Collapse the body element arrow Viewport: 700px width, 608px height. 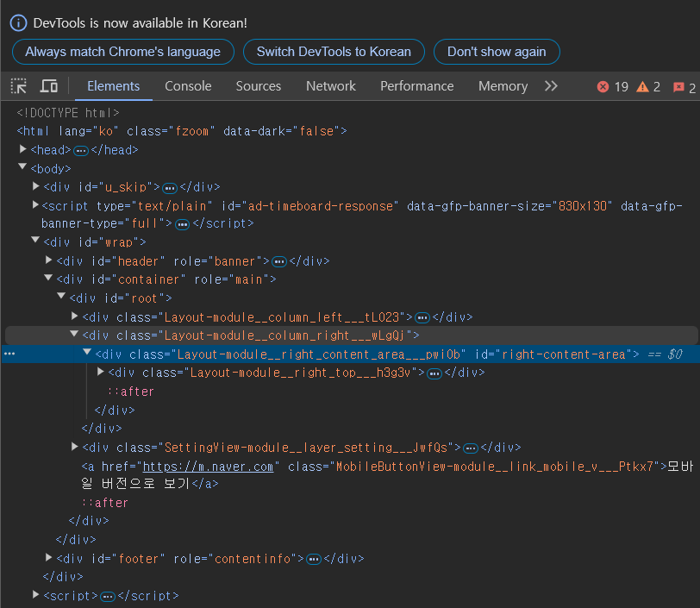pos(22,166)
